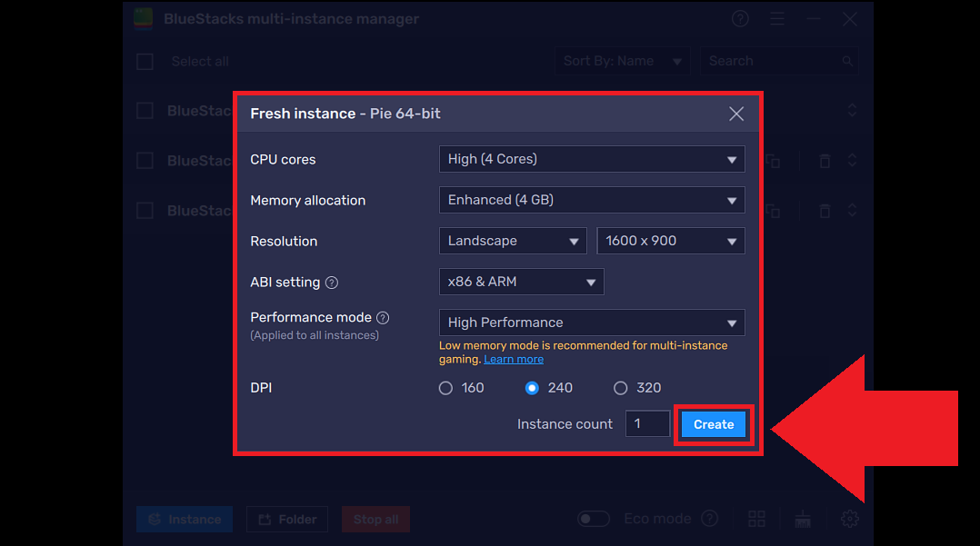Image resolution: width=980 pixels, height=546 pixels.
Task: Open the CPU cores dropdown
Action: coord(592,159)
